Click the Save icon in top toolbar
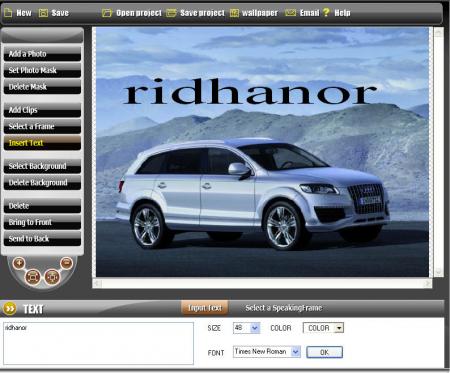The image size is (450, 373). (43, 13)
